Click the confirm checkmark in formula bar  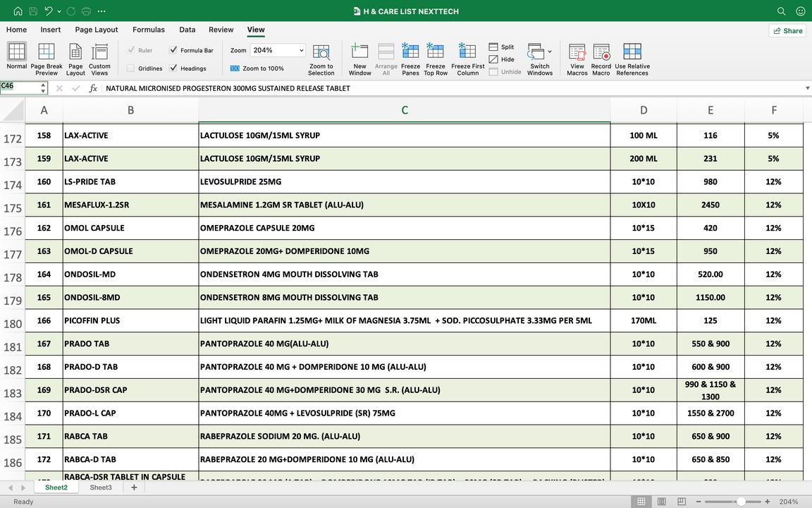[x=76, y=88]
